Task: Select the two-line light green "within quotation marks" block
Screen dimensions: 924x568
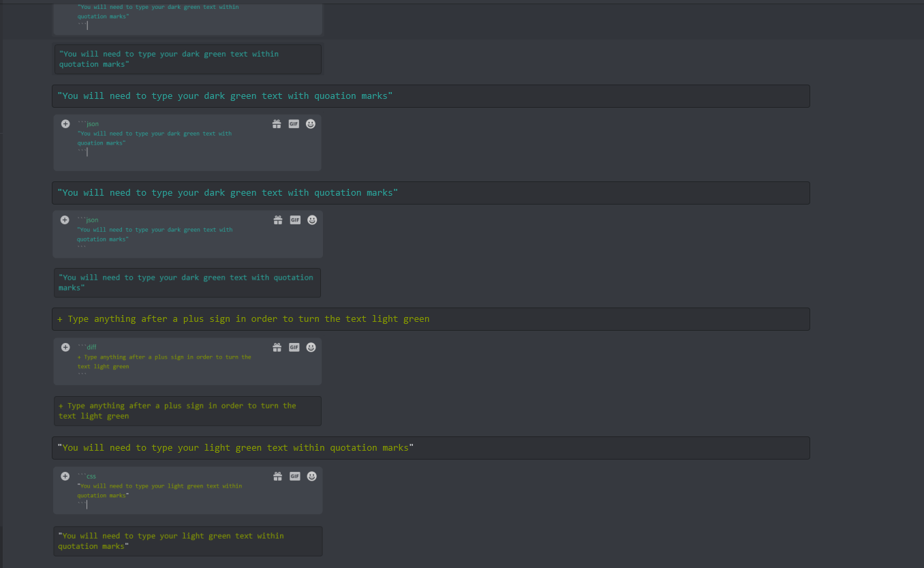Action: pyautogui.click(x=188, y=541)
